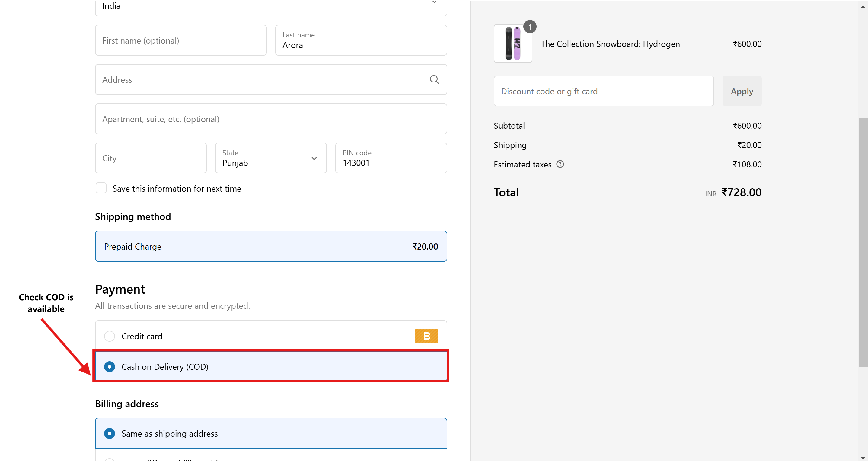Image resolution: width=868 pixels, height=461 pixels.
Task: Select Cash on Delivery (COD) payment
Action: click(110, 366)
